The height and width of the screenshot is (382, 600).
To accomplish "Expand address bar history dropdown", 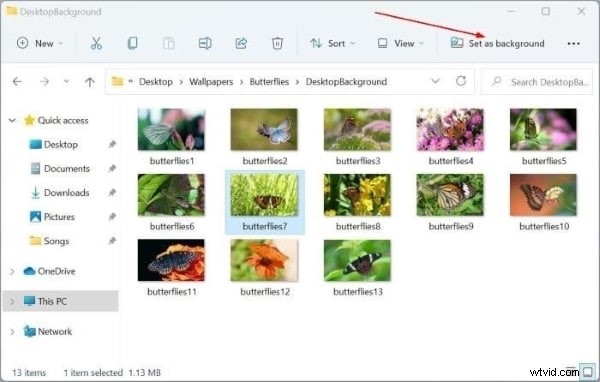I will pyautogui.click(x=435, y=81).
